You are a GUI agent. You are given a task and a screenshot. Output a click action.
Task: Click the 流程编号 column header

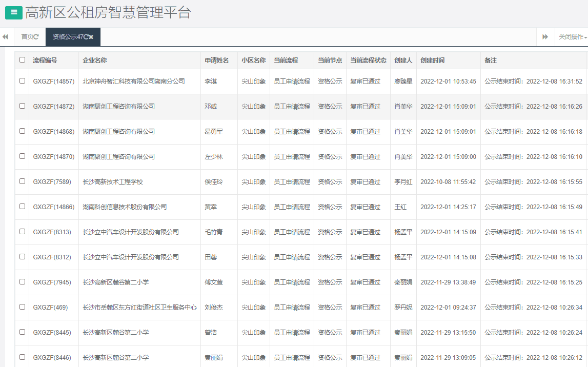click(x=44, y=60)
